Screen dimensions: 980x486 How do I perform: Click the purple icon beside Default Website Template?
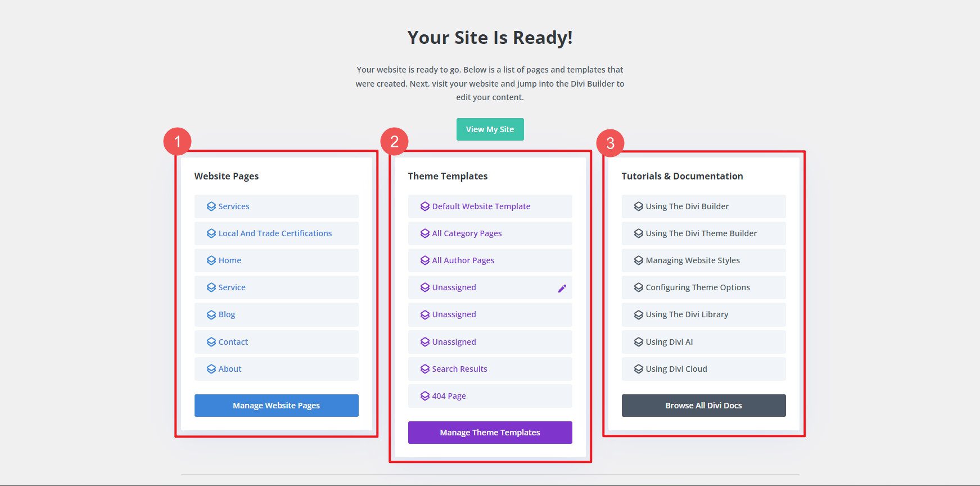(x=425, y=206)
